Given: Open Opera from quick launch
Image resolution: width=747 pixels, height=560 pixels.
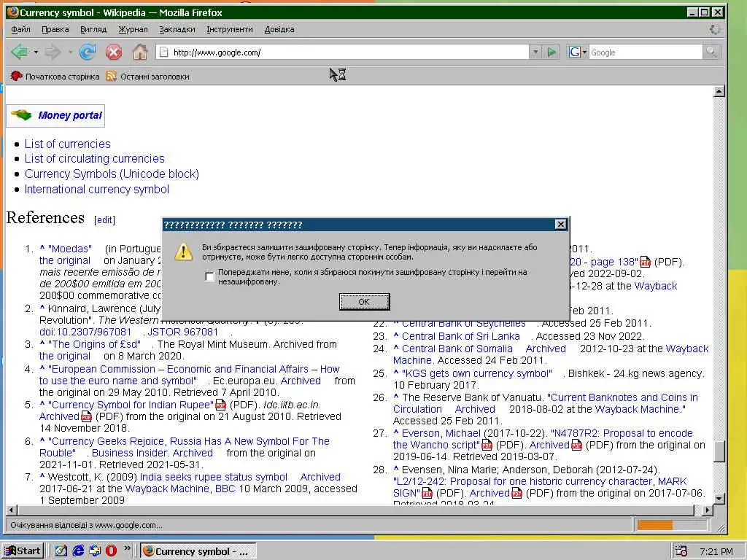Looking at the screenshot, I should click(111, 551).
